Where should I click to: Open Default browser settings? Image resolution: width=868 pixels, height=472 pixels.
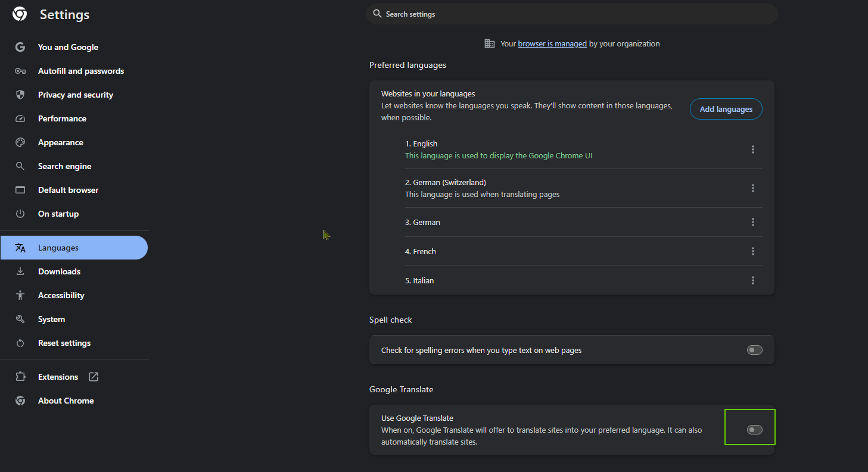[74, 190]
